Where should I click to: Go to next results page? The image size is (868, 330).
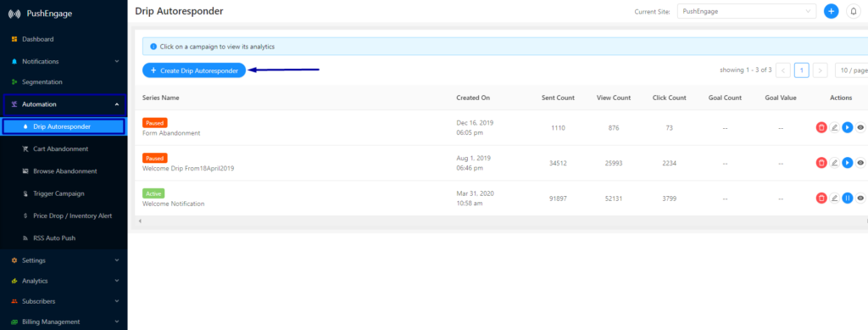tap(820, 70)
